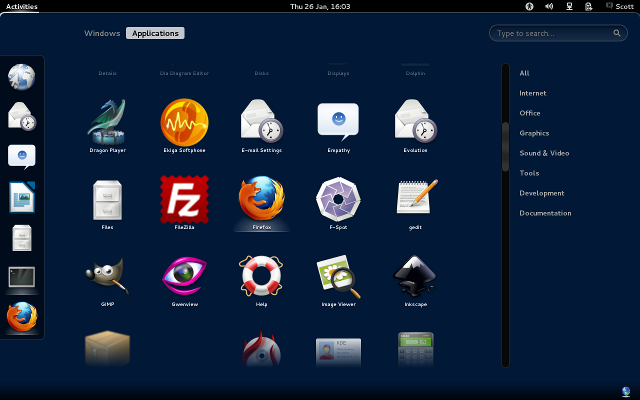Show Documentation applications

point(545,213)
